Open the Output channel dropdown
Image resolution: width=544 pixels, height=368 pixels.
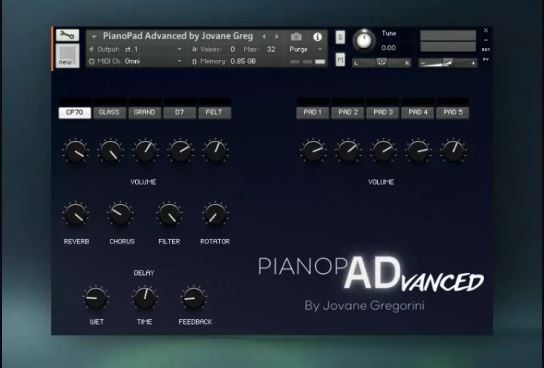click(136, 49)
